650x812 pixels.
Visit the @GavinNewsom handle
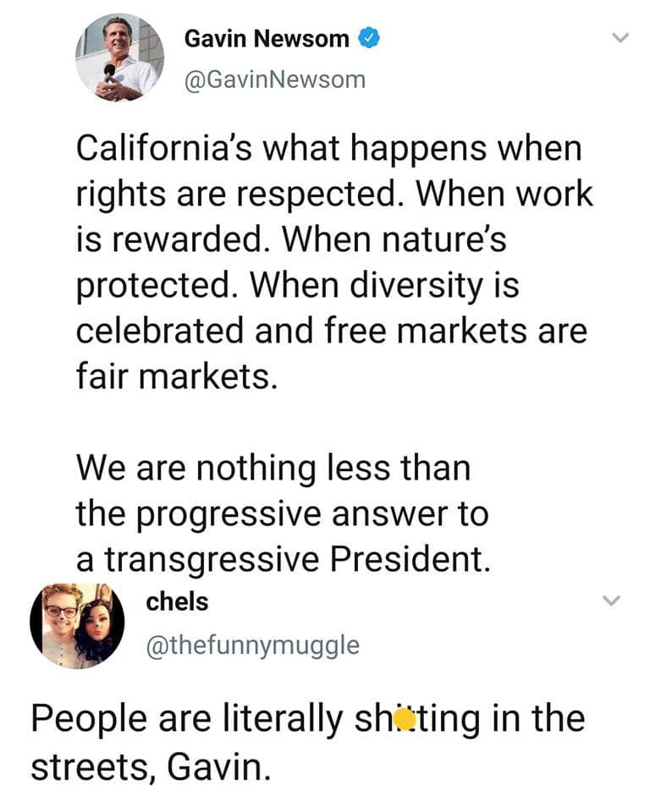coord(275,80)
